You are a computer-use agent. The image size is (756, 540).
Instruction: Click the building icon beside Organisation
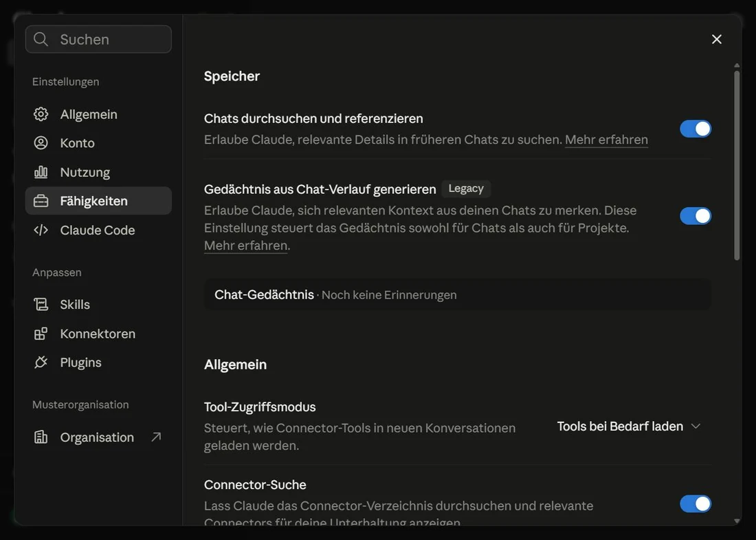41,438
